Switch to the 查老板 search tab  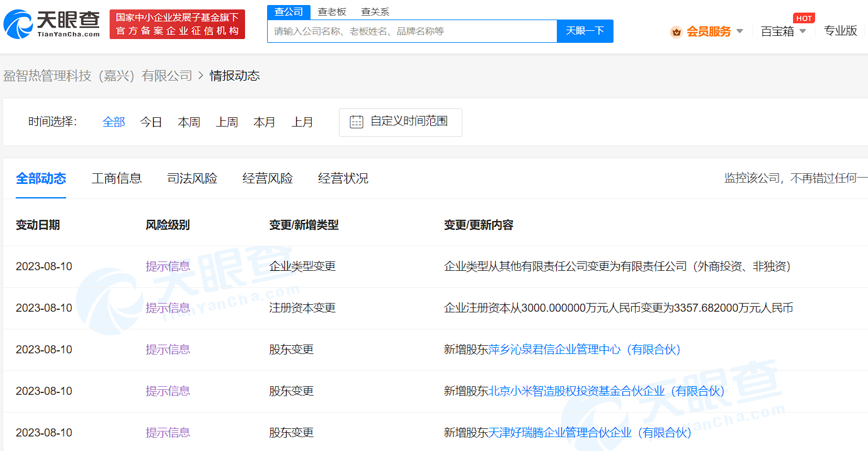click(x=332, y=12)
